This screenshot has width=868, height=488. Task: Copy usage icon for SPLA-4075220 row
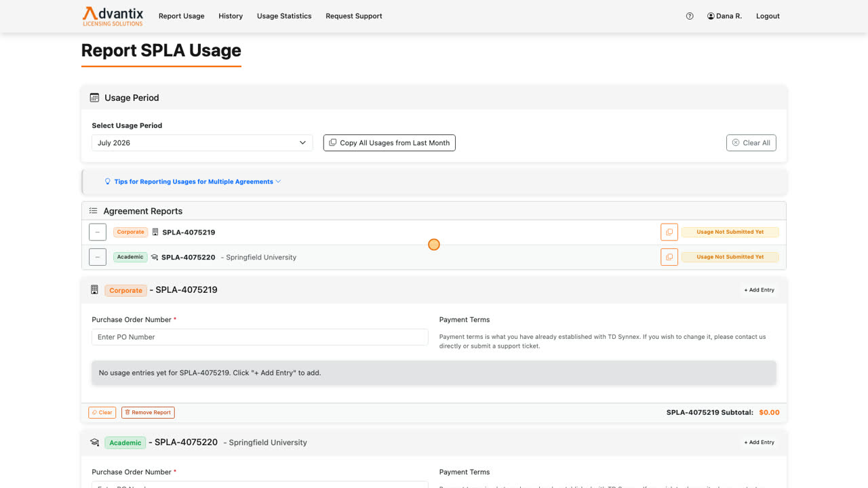tap(669, 257)
